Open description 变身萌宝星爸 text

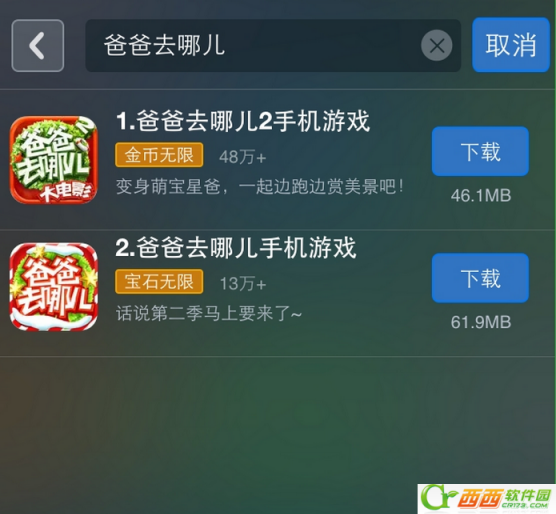point(260,186)
